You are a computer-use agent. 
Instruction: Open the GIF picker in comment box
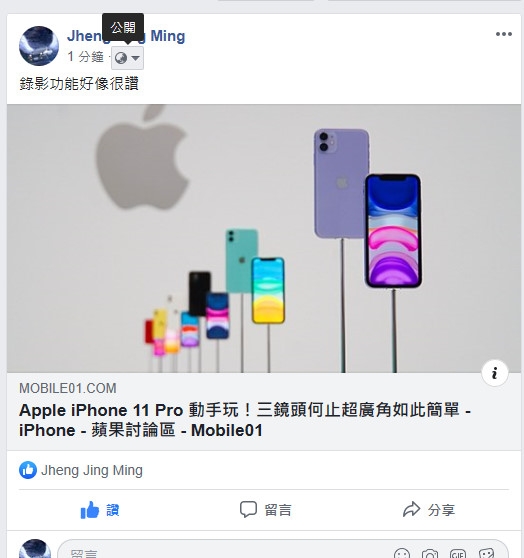pyautogui.click(x=458, y=553)
